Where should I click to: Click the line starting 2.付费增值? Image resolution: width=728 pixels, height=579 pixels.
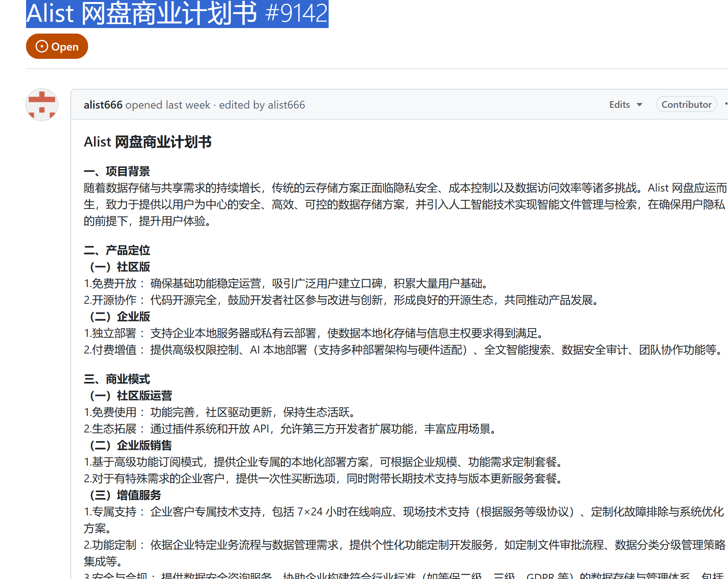pos(404,350)
